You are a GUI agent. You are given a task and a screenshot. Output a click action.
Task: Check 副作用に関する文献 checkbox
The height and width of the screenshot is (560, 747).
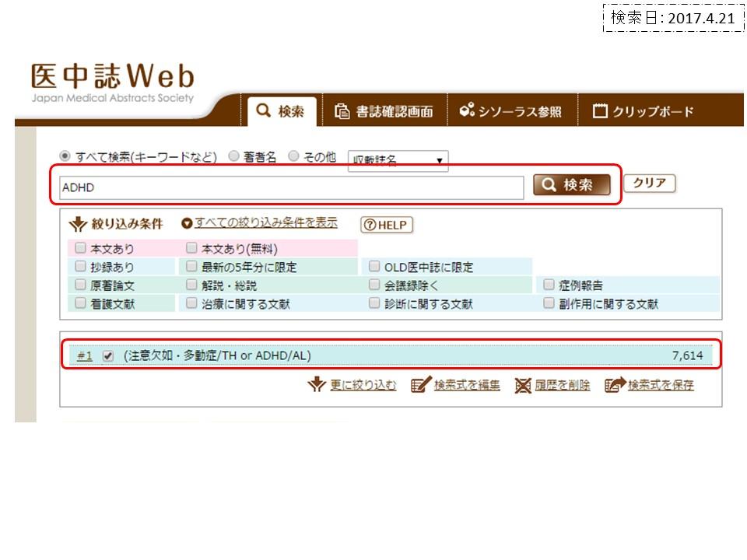click(x=549, y=303)
